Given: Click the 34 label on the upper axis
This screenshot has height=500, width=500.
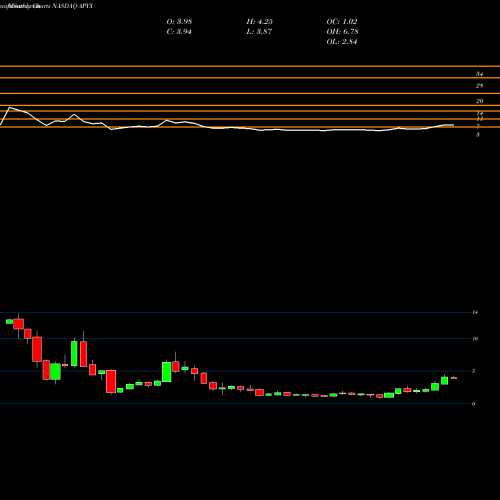Looking at the screenshot, I should click(x=480, y=74).
